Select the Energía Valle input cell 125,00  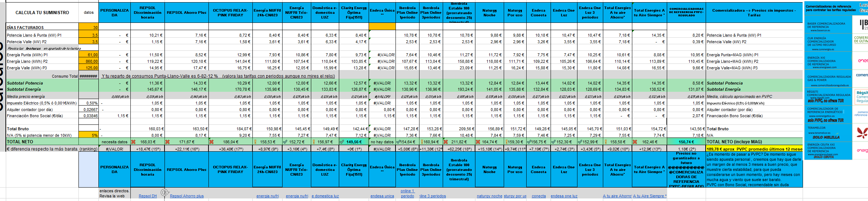89,68
